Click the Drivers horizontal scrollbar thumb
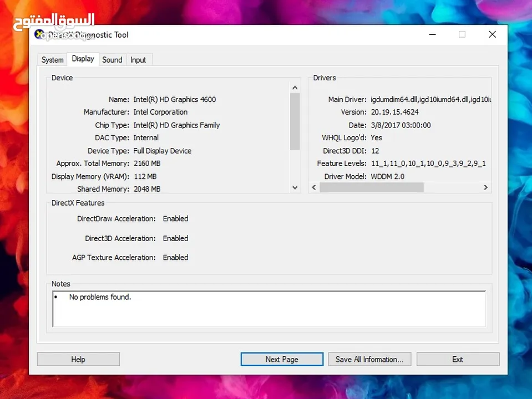The height and width of the screenshot is (399, 532). [372, 187]
